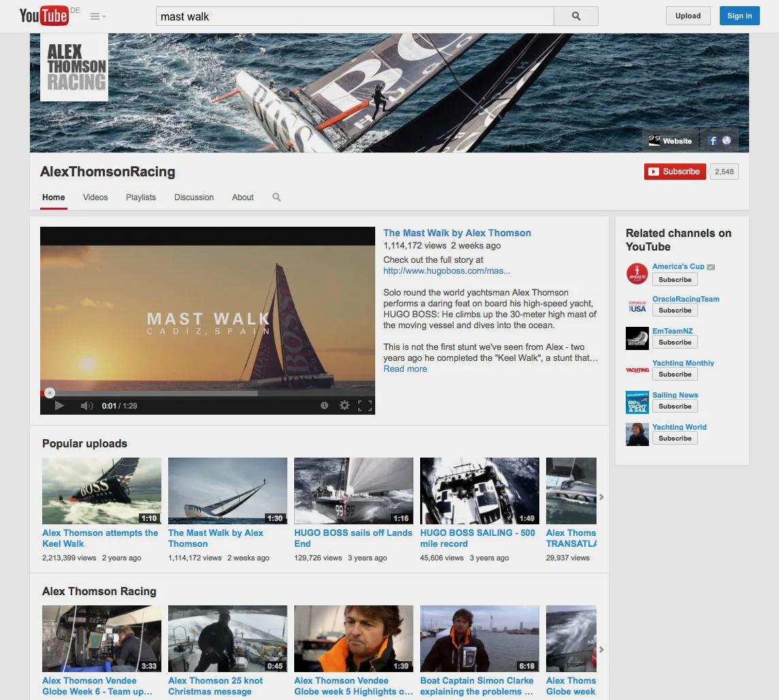
Task: Open the Alex Thomson Racing section heading
Action: [x=99, y=591]
